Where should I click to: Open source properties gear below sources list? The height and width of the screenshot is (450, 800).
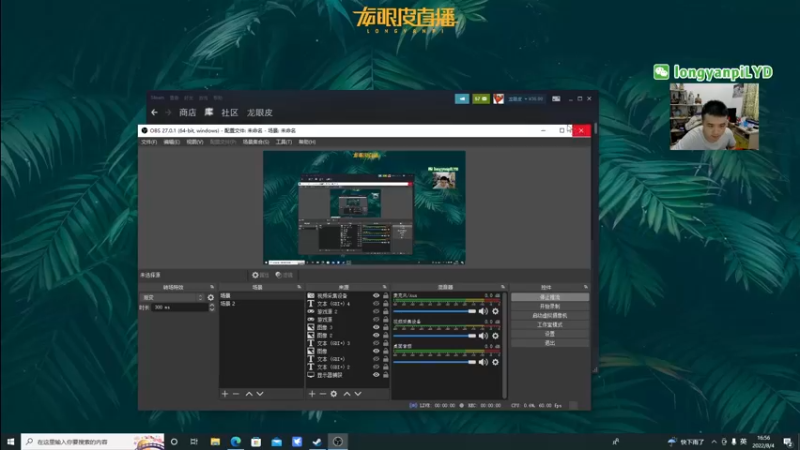pyautogui.click(x=334, y=394)
